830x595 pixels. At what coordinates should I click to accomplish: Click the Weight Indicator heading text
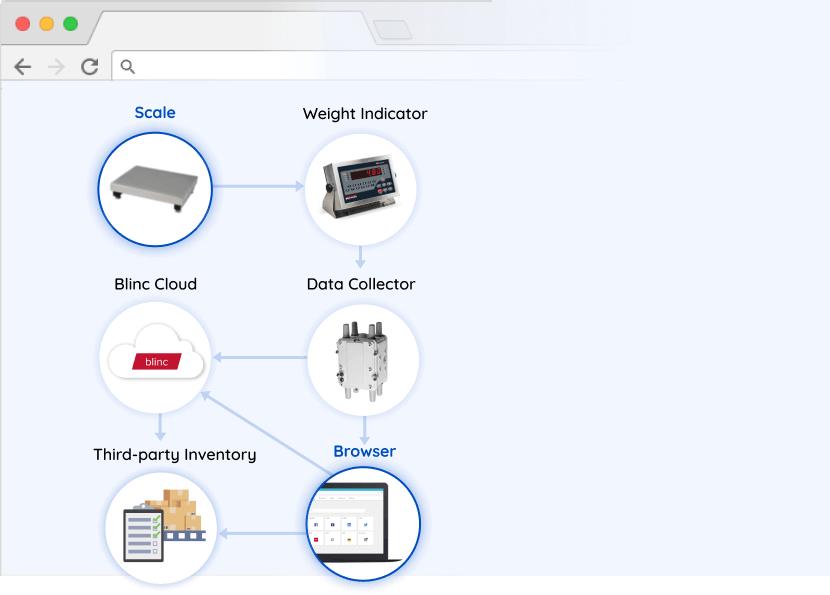(x=365, y=114)
